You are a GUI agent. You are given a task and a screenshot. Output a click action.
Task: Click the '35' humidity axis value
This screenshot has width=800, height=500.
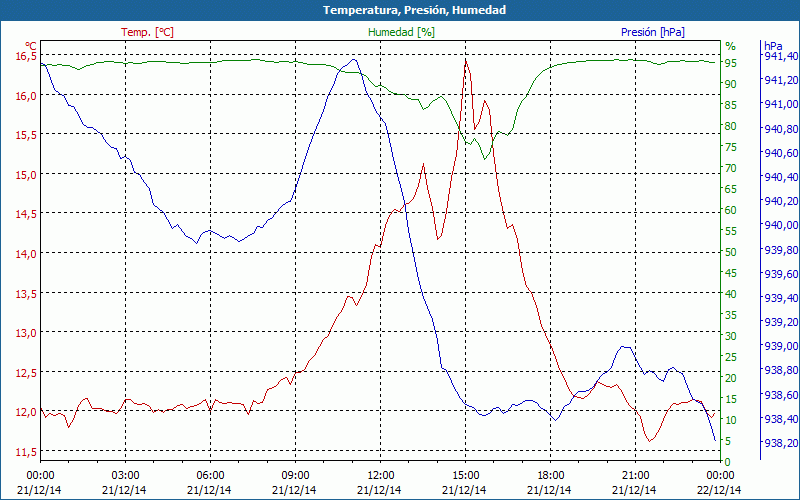pos(731,315)
